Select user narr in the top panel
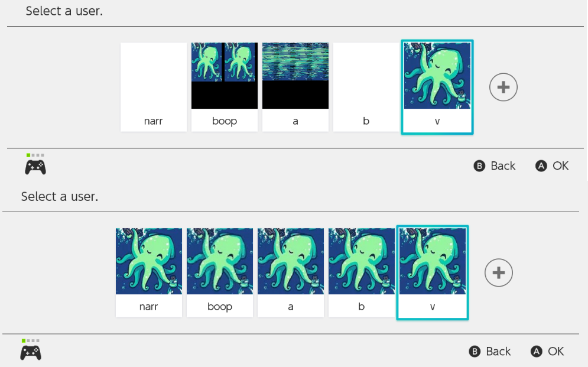This screenshot has height=367, width=588. (x=154, y=87)
